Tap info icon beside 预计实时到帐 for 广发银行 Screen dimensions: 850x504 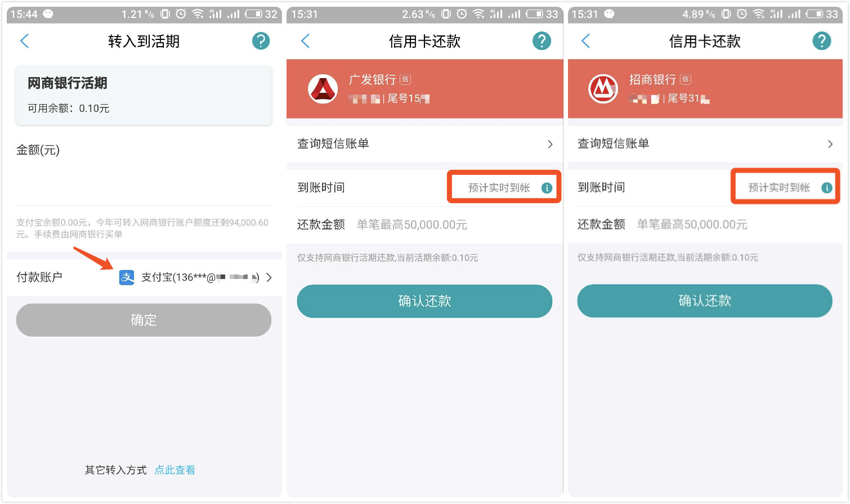coord(547,188)
